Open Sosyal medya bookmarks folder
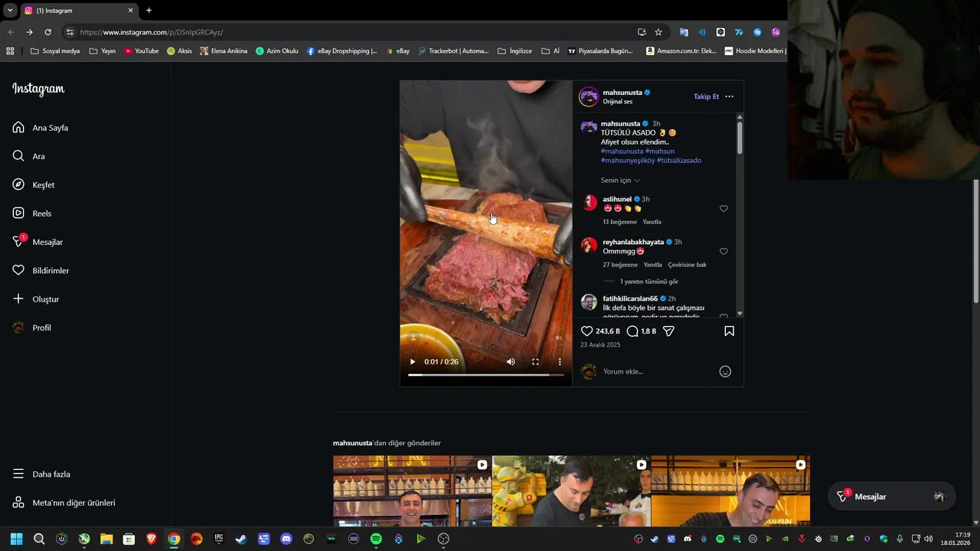980x551 pixels. (55, 51)
